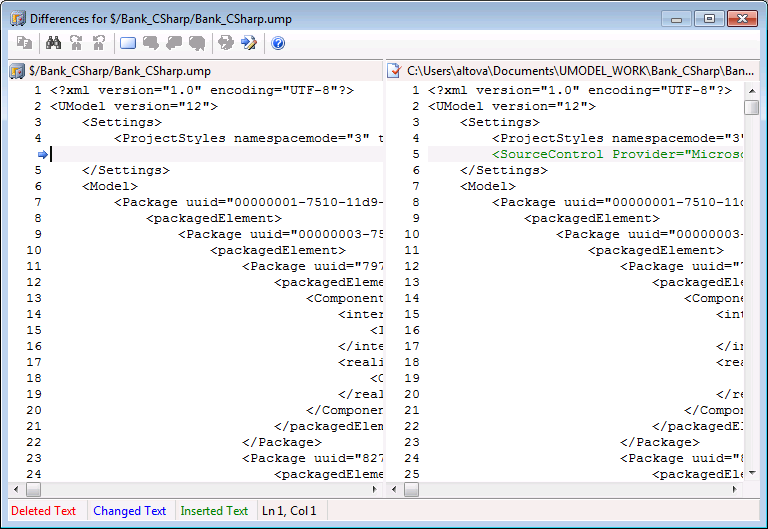
Task: Click the Find Previous icon in toolbar
Action: pyautogui.click(x=98, y=43)
